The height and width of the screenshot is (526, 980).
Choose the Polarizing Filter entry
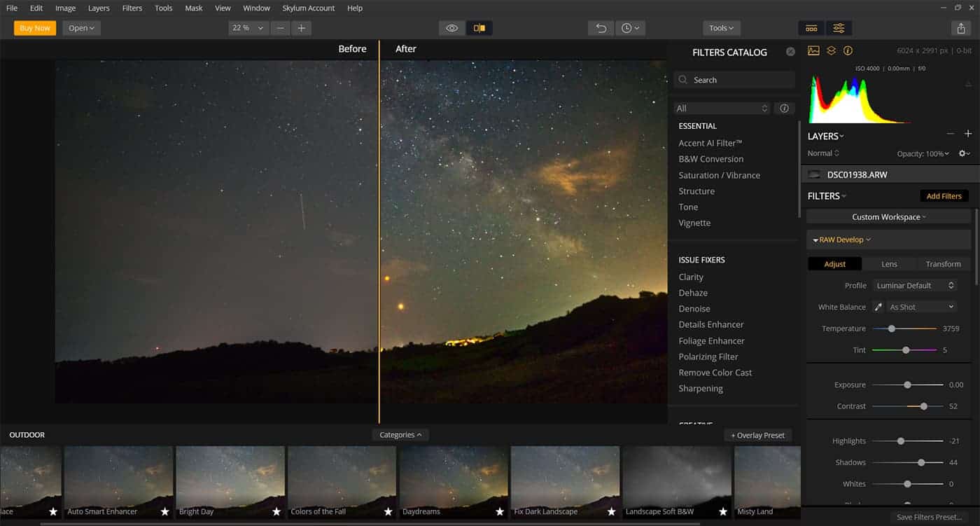point(708,357)
